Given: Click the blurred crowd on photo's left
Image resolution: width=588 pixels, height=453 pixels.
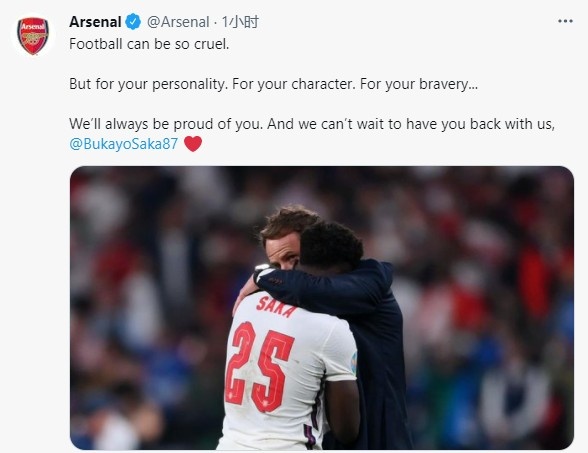Looking at the screenshot, I should (142, 308).
